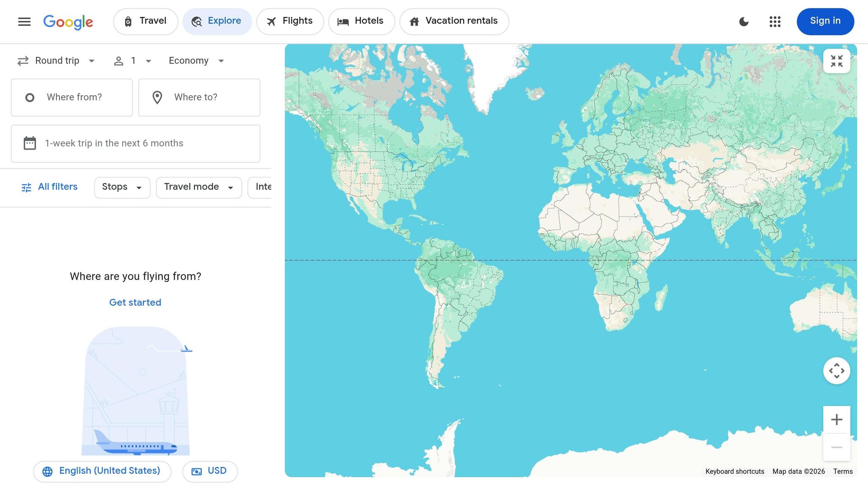Open the Stops filter dropdown
The height and width of the screenshot is (488, 868).
click(122, 187)
